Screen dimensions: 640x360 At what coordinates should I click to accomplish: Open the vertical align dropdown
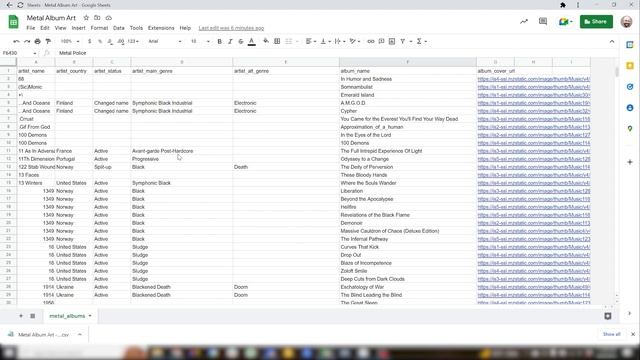(x=325, y=41)
